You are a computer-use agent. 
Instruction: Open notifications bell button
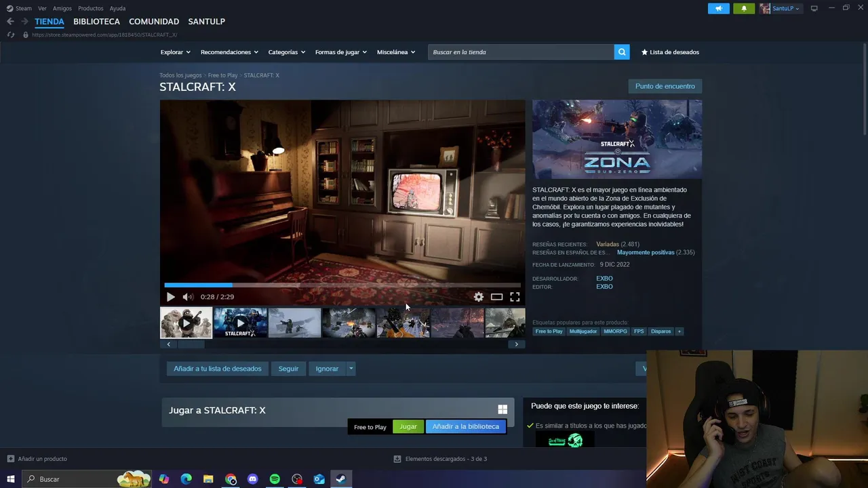pos(744,8)
